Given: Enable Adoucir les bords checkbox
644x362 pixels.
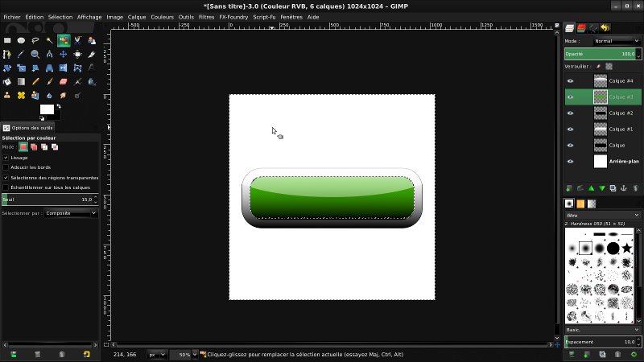Looking at the screenshot, I should [6, 167].
